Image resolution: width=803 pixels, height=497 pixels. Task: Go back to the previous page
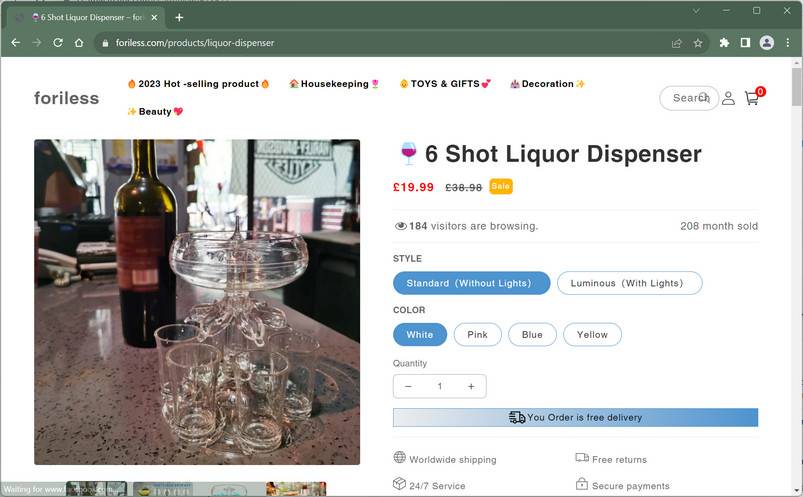click(x=16, y=43)
